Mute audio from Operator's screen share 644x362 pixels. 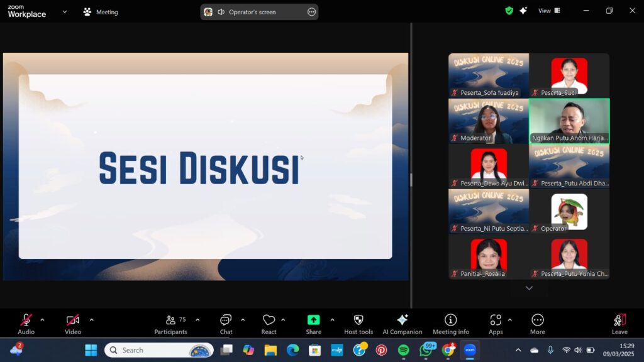pos(223,11)
